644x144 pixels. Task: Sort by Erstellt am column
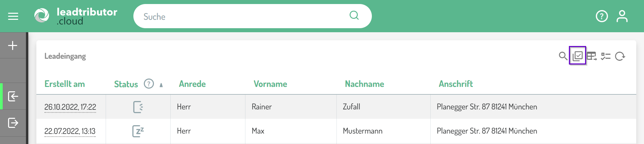pos(65,84)
